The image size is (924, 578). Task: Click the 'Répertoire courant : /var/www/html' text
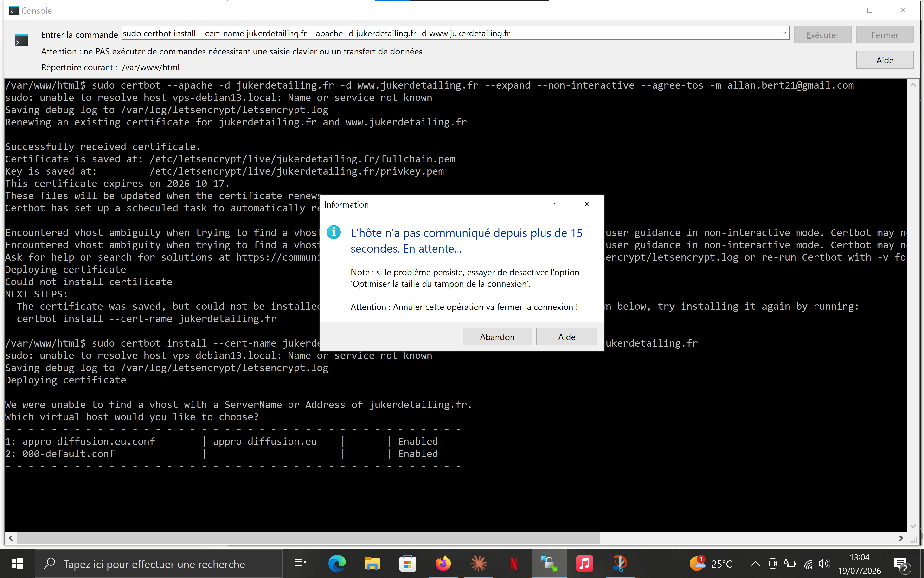(x=110, y=67)
